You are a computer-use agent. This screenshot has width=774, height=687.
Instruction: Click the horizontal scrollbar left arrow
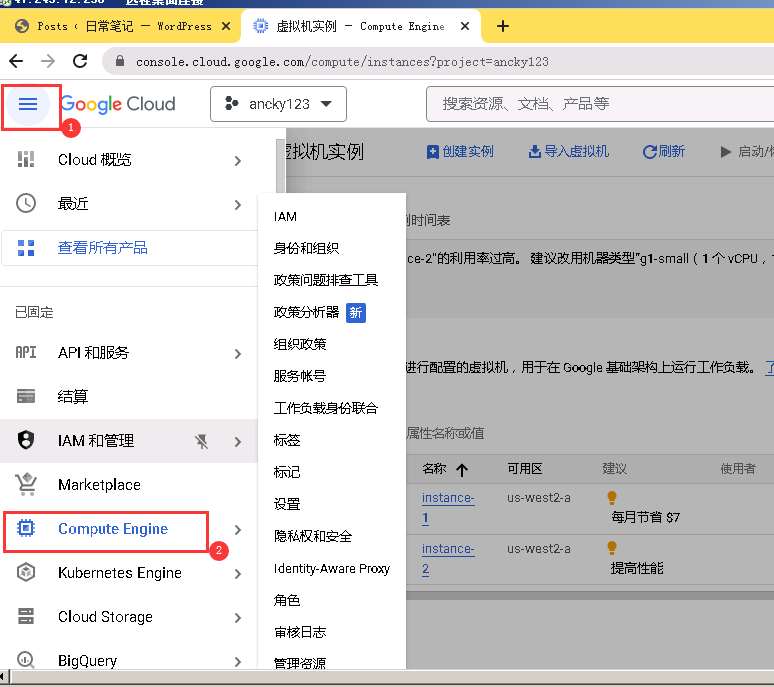coord(3,677)
